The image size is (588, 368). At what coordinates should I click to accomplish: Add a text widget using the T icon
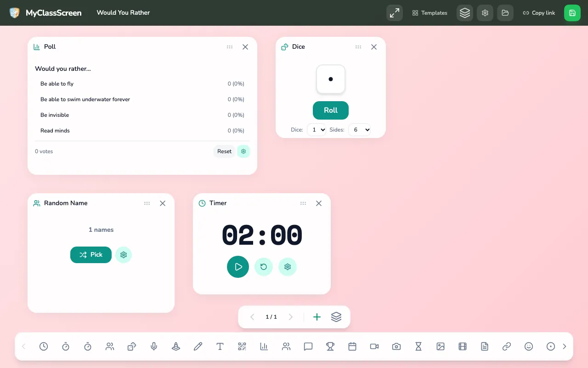pyautogui.click(x=220, y=346)
